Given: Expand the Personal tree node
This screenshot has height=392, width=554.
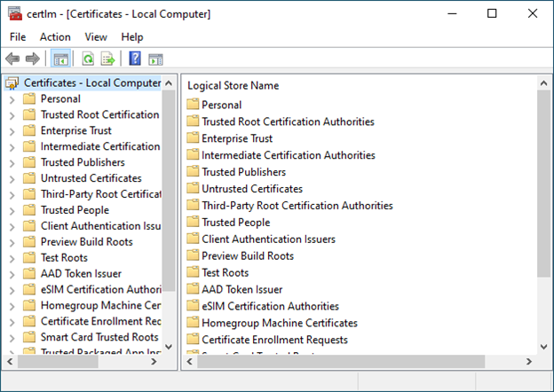Looking at the screenshot, I should point(12,99).
